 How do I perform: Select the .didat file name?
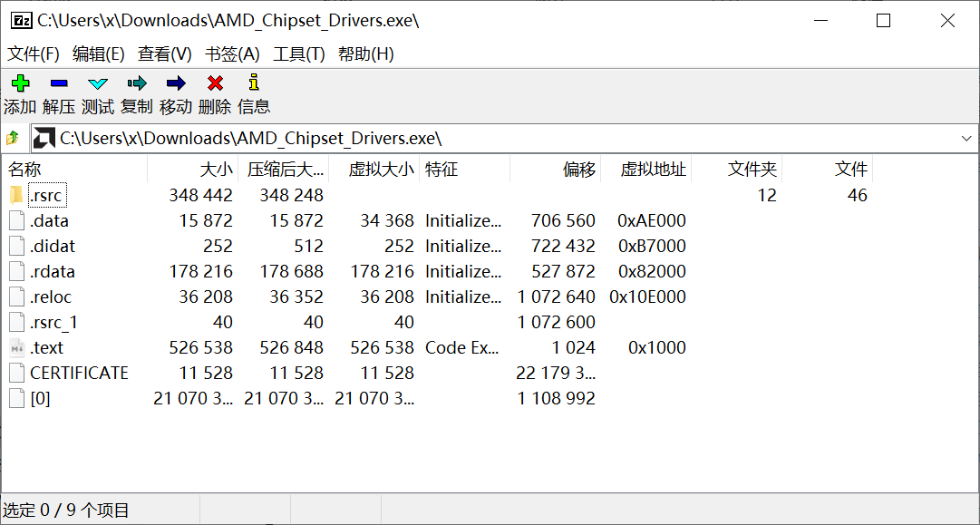point(53,247)
